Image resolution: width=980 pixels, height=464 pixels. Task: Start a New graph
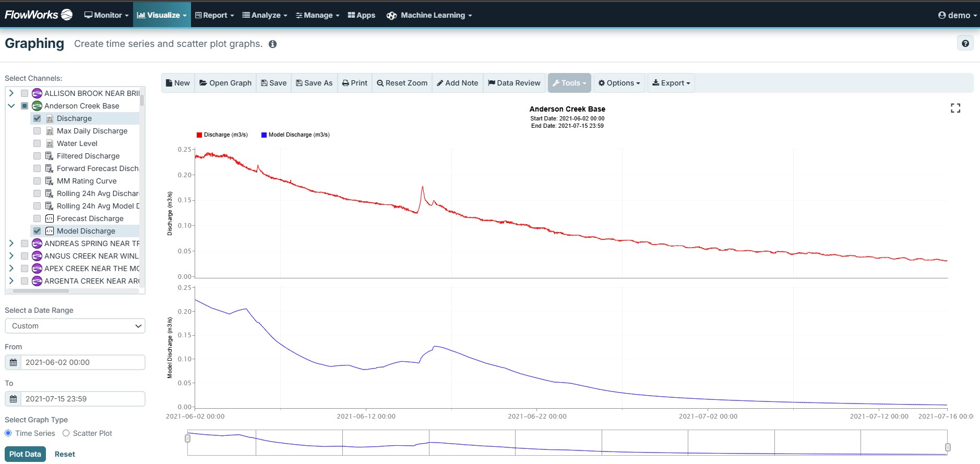(x=178, y=83)
